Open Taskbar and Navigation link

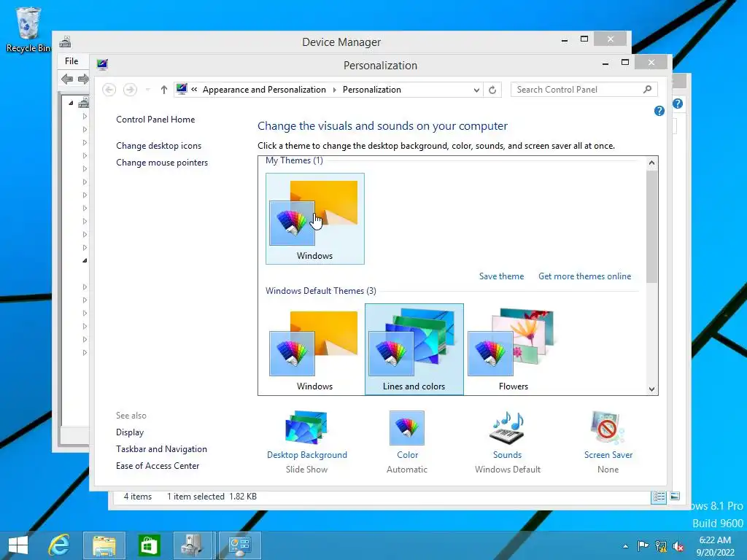tap(161, 449)
